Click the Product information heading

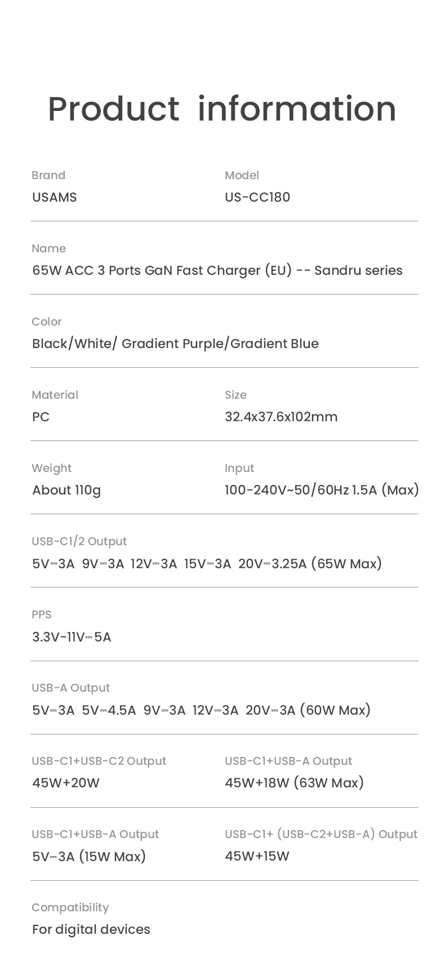[222, 108]
